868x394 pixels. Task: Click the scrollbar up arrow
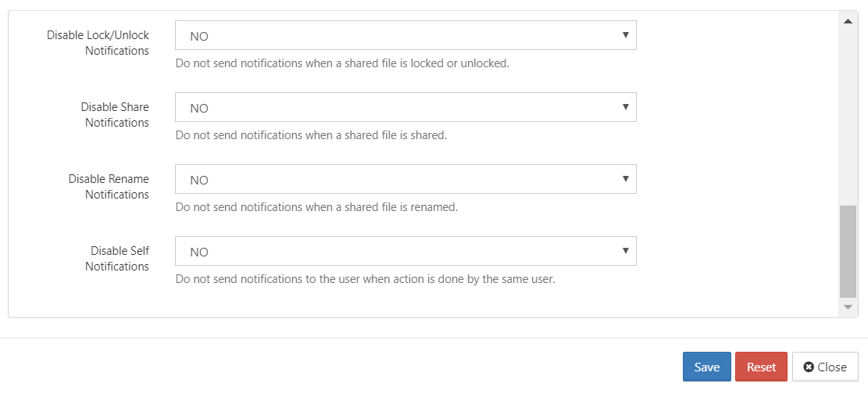point(848,21)
